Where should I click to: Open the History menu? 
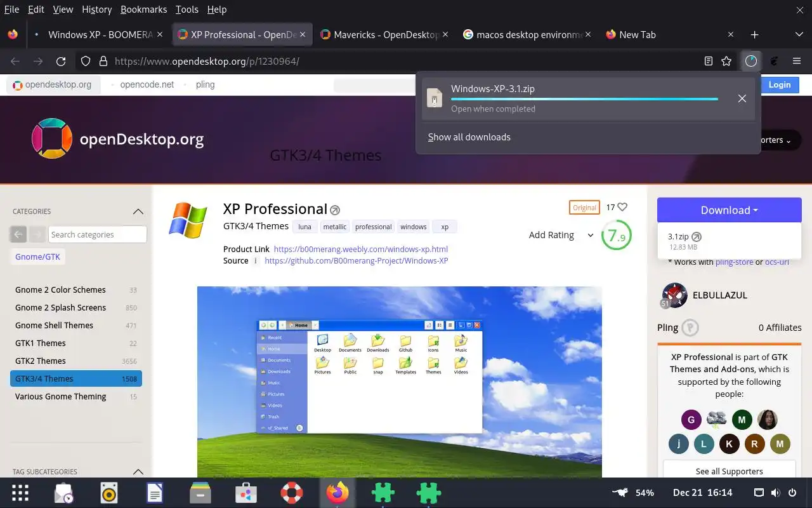coord(96,10)
